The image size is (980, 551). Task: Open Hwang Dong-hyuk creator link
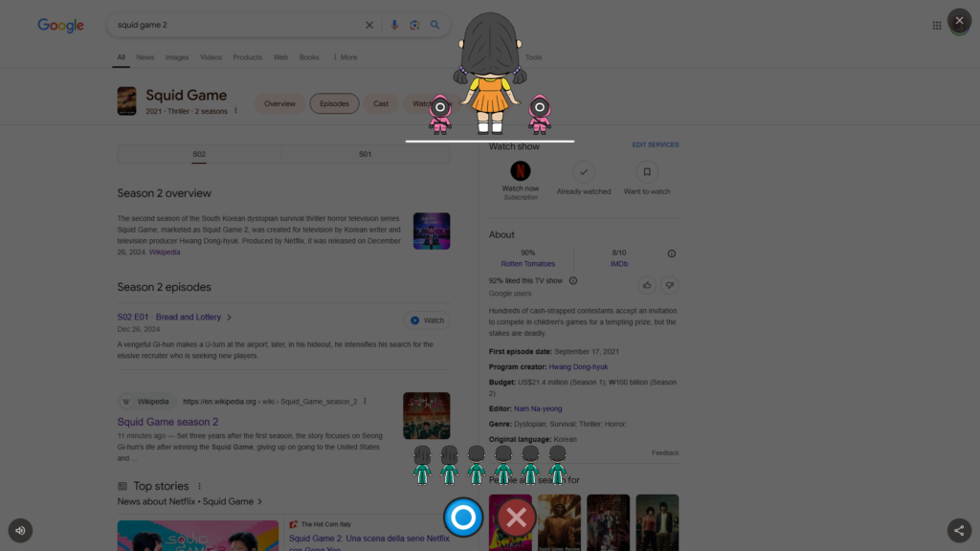[578, 366]
